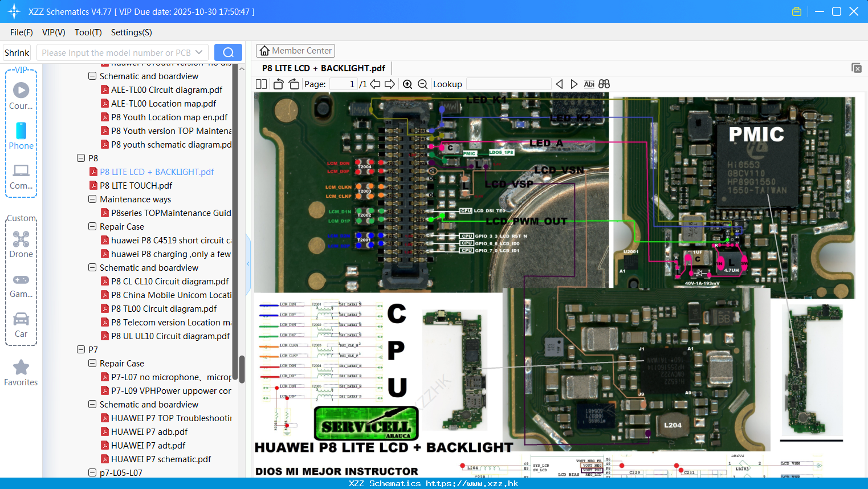This screenshot has width=868, height=489.
Task: Click the binoculars search icon
Action: pyautogui.click(x=604, y=84)
